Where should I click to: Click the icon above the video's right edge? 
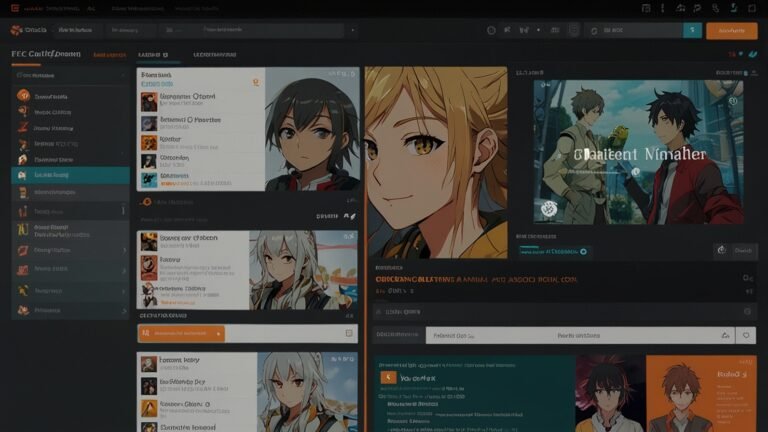click(x=754, y=72)
